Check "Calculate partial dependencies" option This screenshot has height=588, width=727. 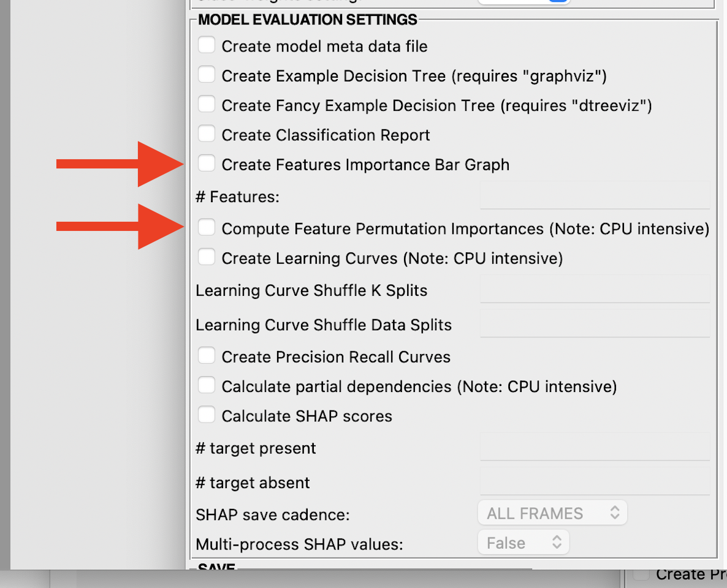207,385
